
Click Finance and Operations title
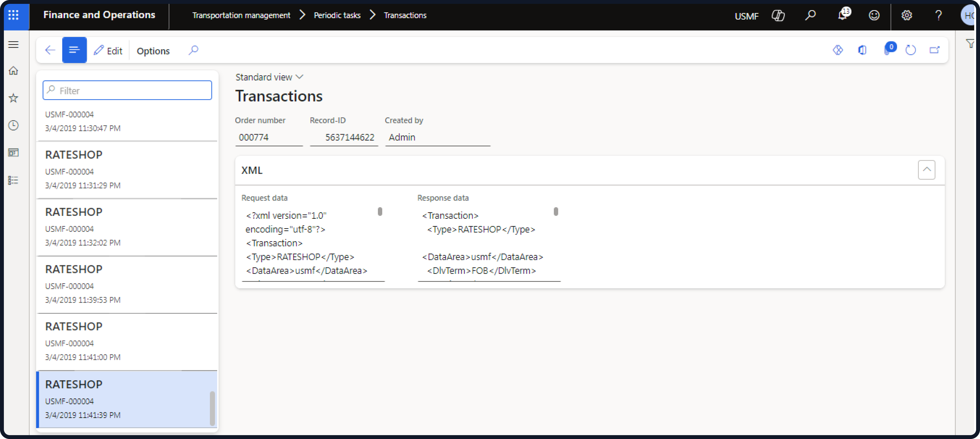[x=99, y=15]
